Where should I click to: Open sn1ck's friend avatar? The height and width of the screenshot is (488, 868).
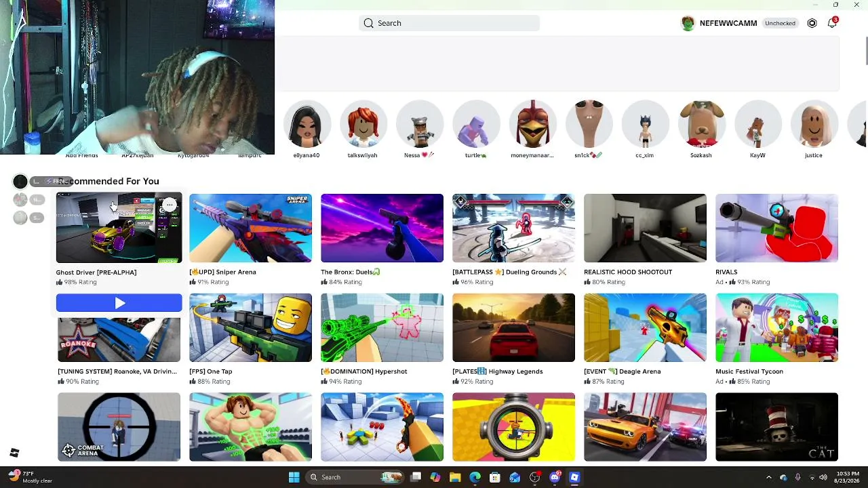[x=588, y=124]
